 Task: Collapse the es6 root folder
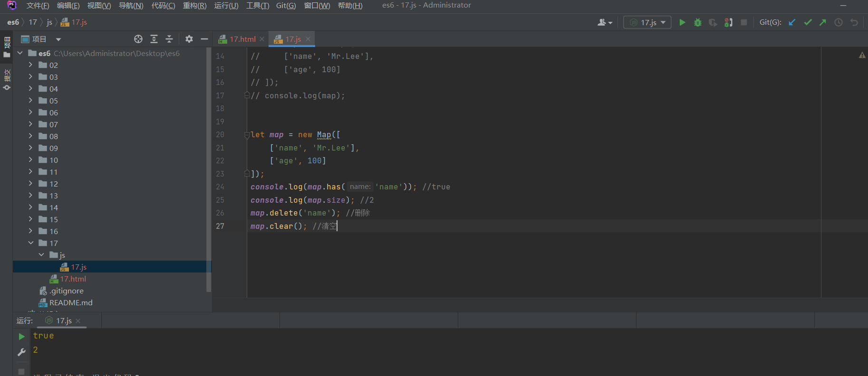20,53
